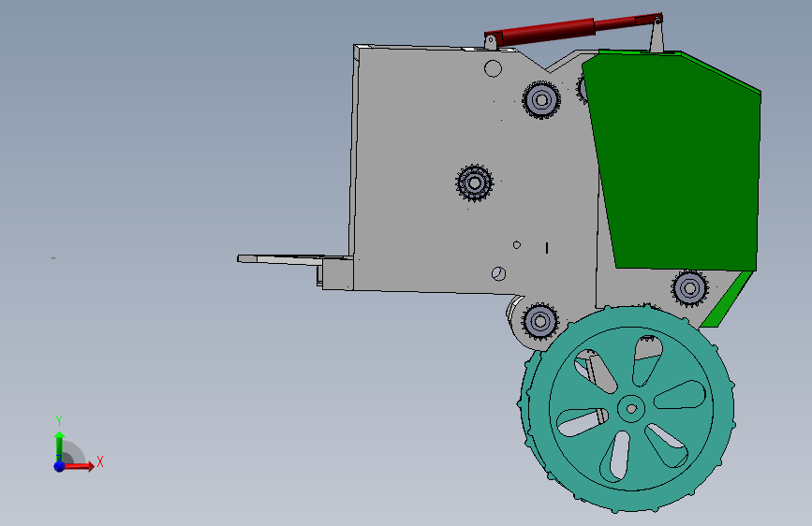Click the lower sprocket just above the wheel's left edge
The image size is (812, 526).
540,322
